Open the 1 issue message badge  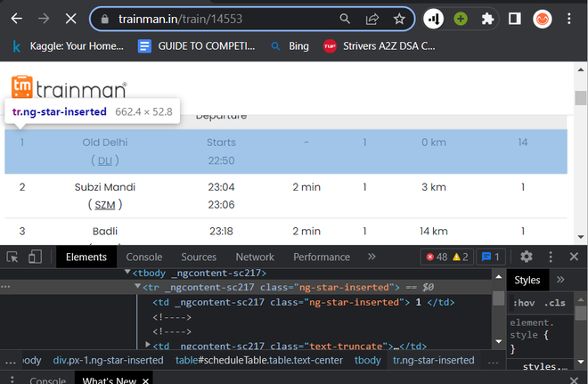[x=491, y=257]
